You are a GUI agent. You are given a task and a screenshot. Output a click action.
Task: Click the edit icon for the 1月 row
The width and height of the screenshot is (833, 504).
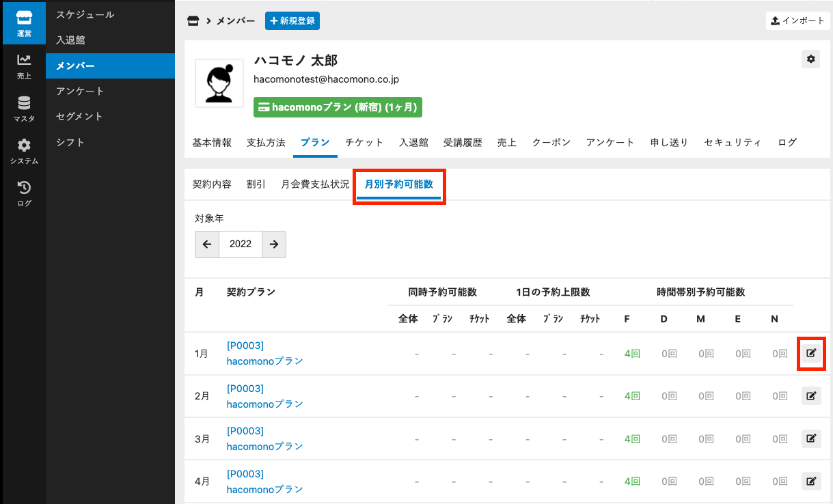[x=811, y=353]
